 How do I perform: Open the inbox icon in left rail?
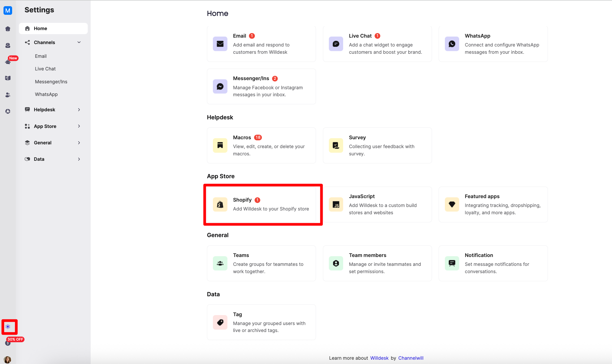8,45
